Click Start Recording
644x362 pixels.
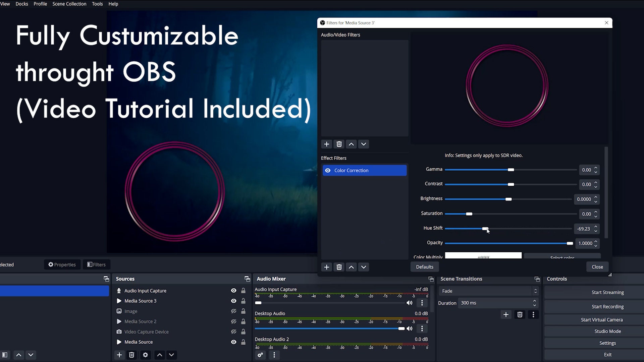607,307
